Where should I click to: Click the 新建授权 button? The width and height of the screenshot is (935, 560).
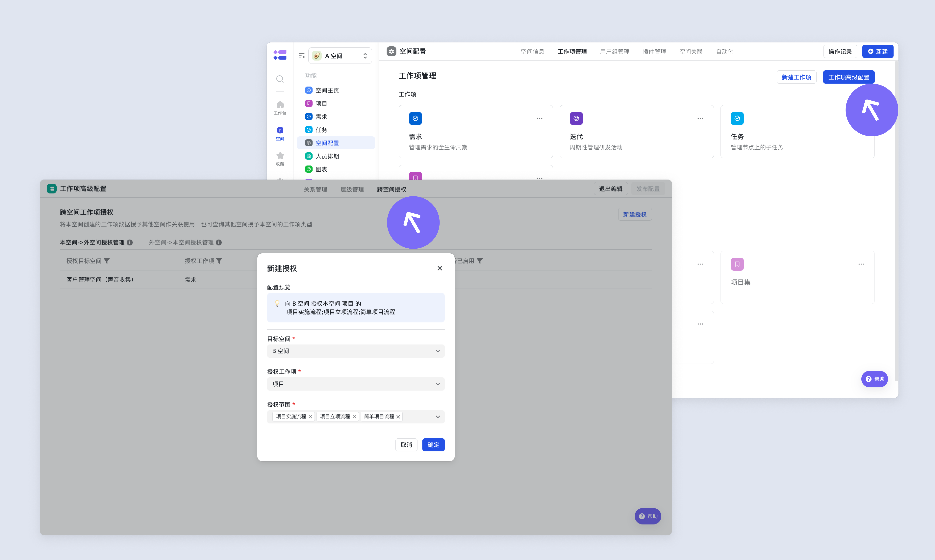[635, 214]
